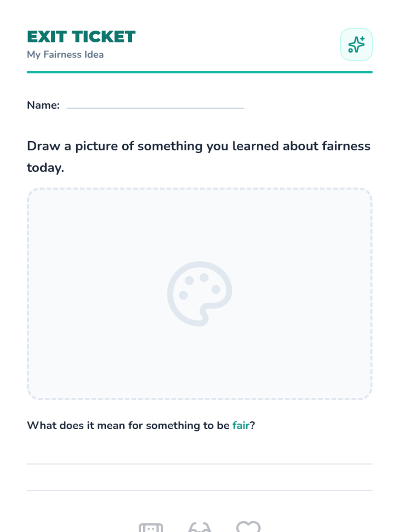Screen dimensions: 399x532
Task: Click the dashed border of the drawing box
Action: pos(199,189)
